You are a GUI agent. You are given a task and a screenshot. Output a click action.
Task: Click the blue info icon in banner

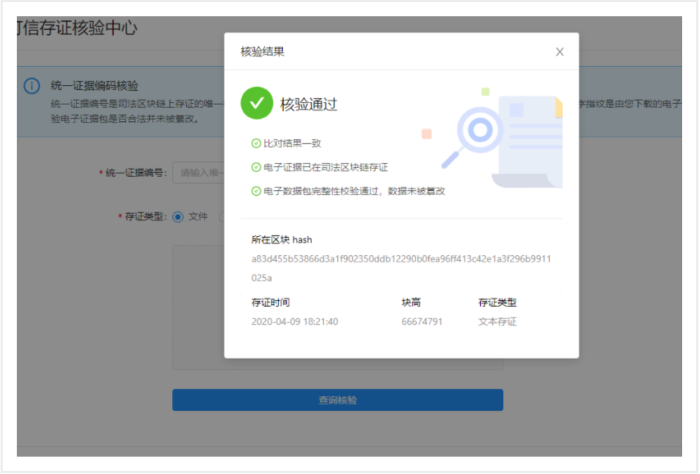tap(32, 85)
